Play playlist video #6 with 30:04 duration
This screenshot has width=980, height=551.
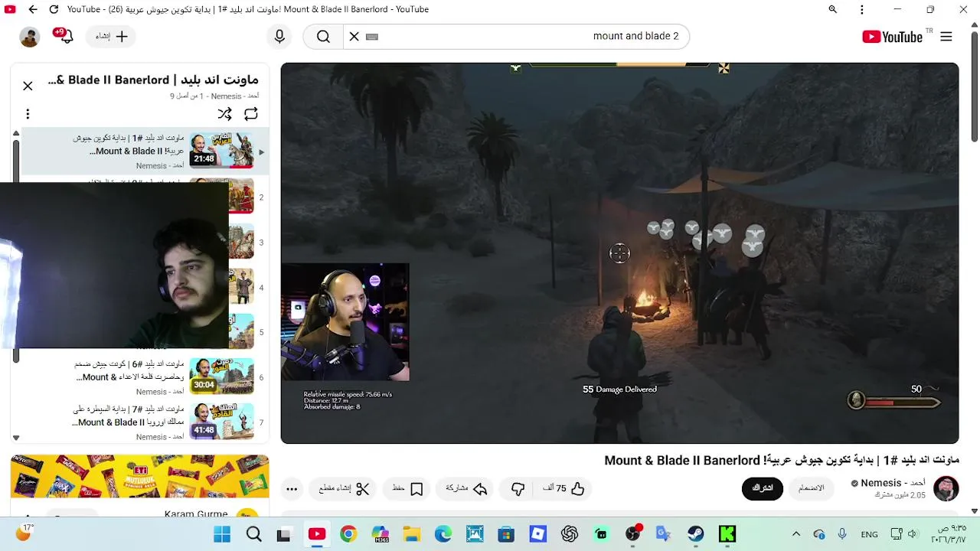221,377
